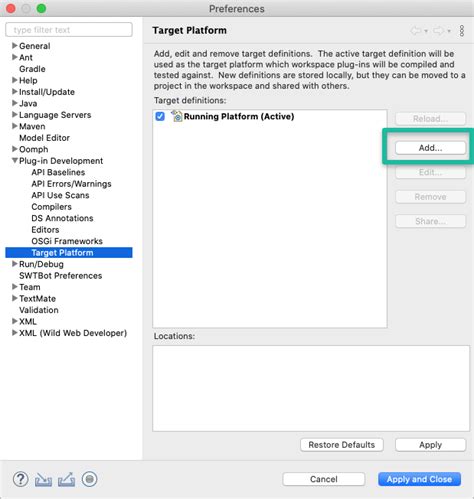Select the General tree item label

pyautogui.click(x=35, y=46)
